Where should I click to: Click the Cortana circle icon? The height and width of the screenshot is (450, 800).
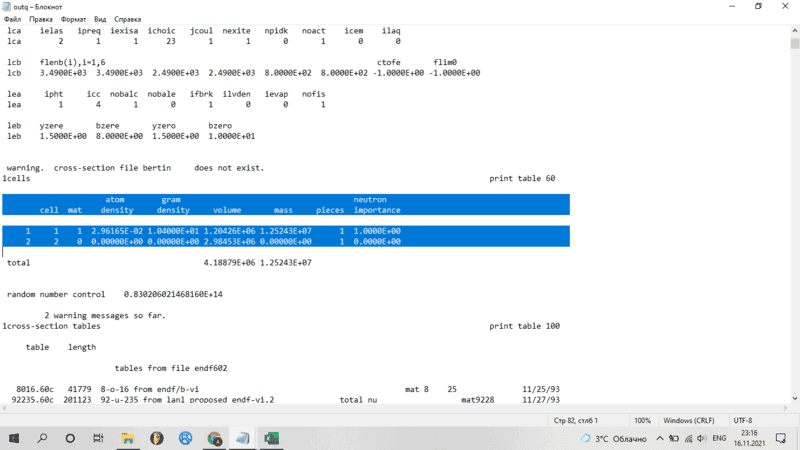pyautogui.click(x=71, y=438)
